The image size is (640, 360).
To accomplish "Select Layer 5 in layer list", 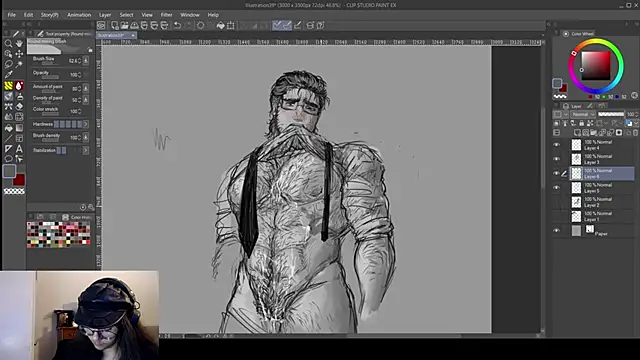I will tap(602, 188).
